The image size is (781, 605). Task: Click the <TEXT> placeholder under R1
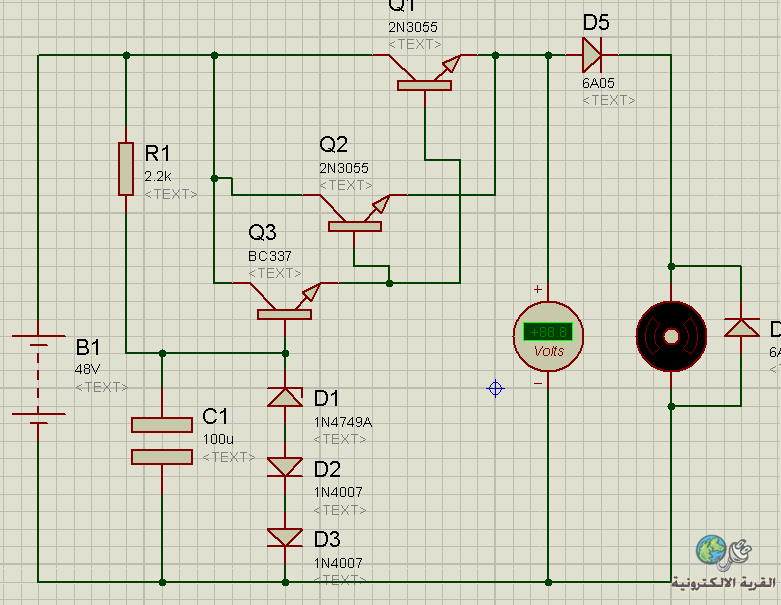171,194
